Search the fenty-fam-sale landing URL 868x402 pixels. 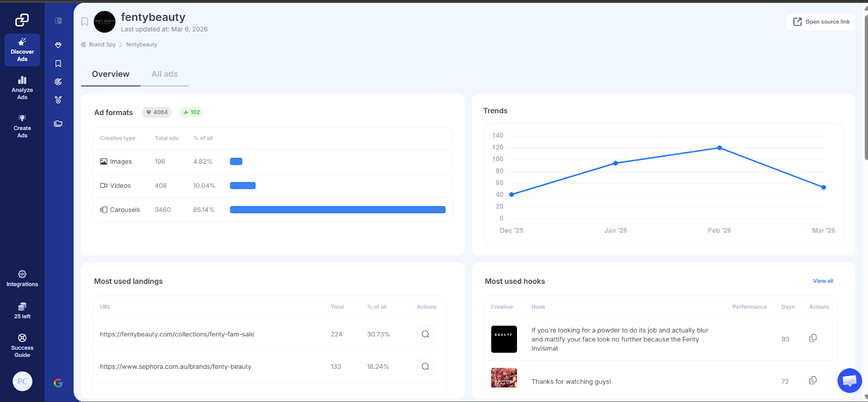point(425,334)
